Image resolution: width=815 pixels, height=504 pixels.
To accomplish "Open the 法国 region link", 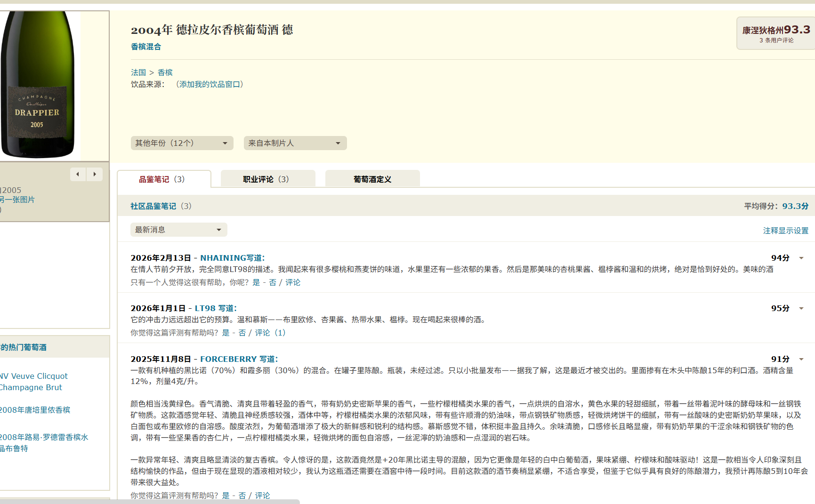I will click(138, 72).
